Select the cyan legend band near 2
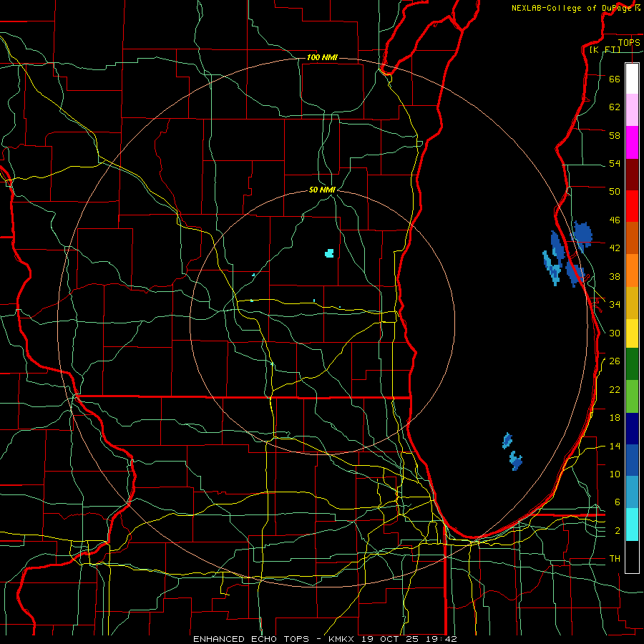 (x=632, y=525)
